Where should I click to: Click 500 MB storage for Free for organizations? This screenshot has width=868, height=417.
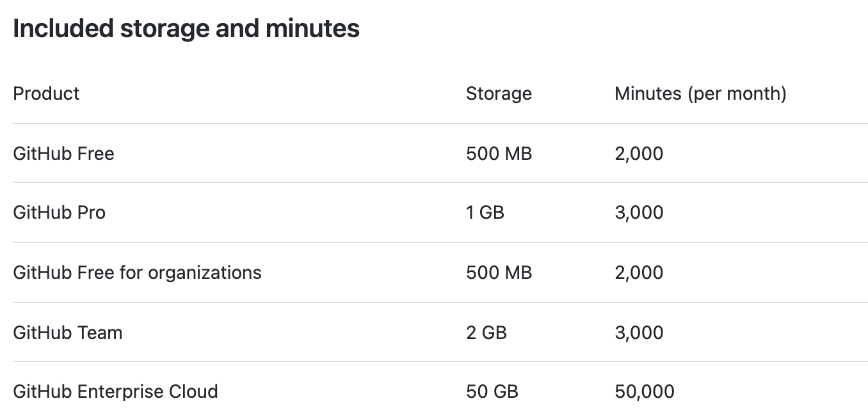(x=499, y=272)
